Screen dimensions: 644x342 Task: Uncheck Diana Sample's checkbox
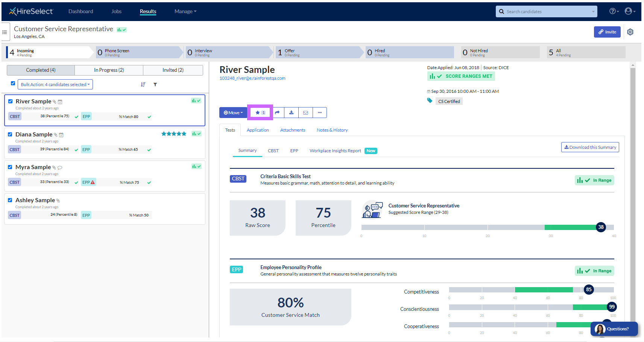point(10,134)
